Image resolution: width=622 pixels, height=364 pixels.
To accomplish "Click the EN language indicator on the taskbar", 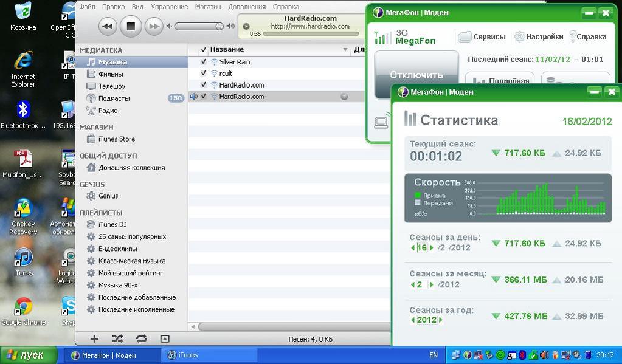I will pyautogui.click(x=434, y=355).
